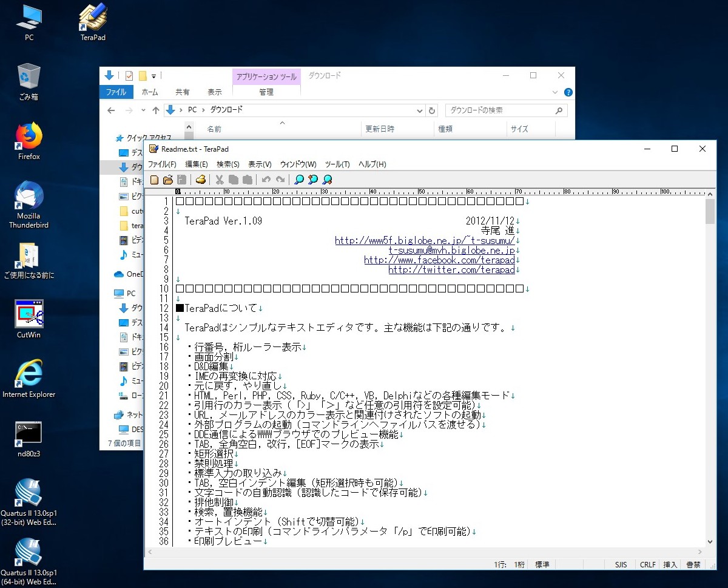Screen dimensions: 728x588
Task: Open the twitter.com/terapad link
Action: [x=451, y=270]
